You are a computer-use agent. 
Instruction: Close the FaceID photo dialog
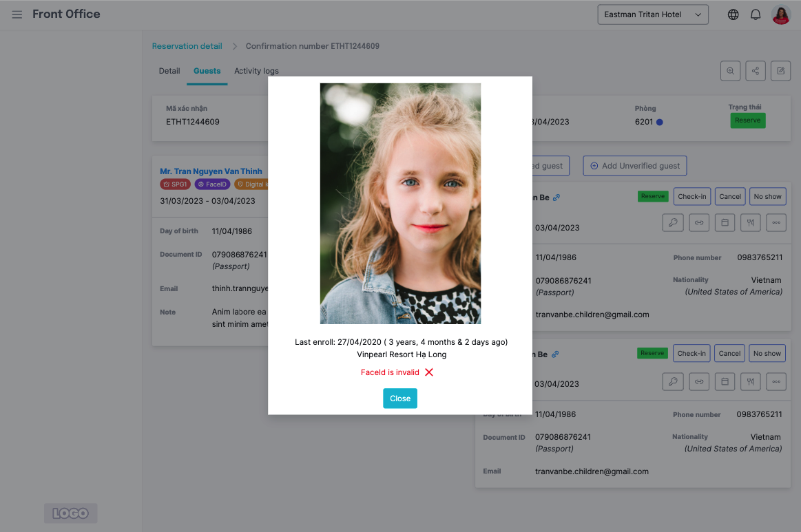coord(399,398)
